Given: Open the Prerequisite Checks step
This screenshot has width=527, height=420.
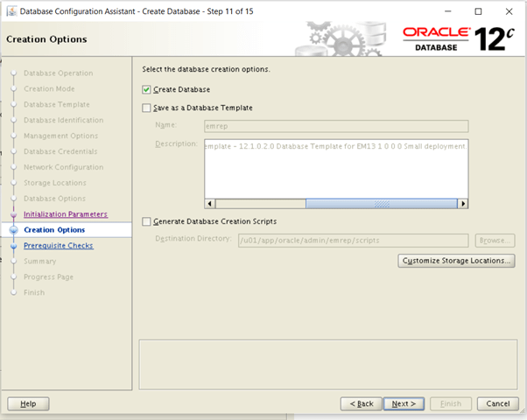Looking at the screenshot, I should click(58, 246).
